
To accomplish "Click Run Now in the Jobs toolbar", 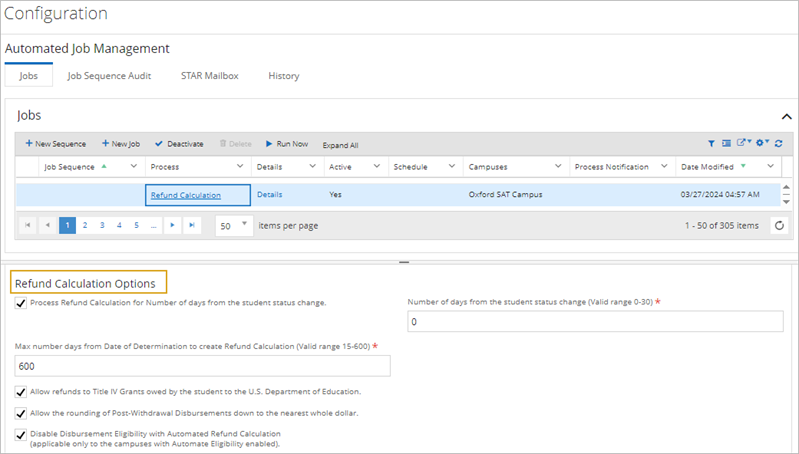I will pos(287,144).
